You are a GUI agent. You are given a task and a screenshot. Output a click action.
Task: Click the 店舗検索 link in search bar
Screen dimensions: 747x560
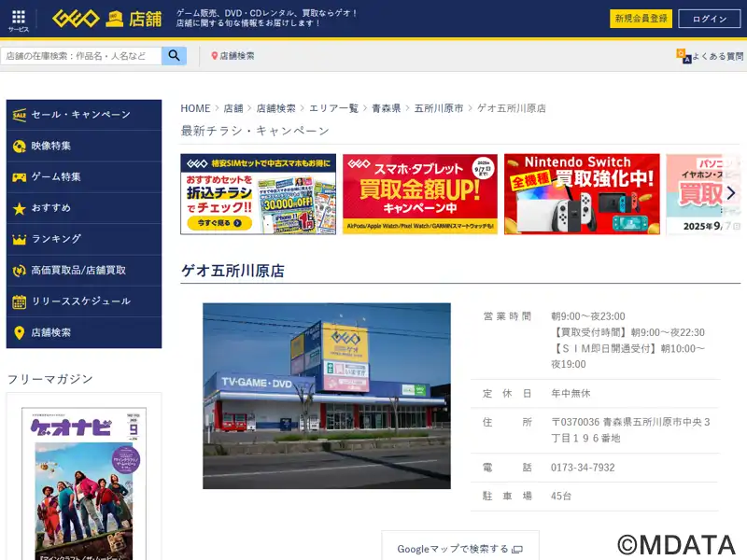point(237,56)
